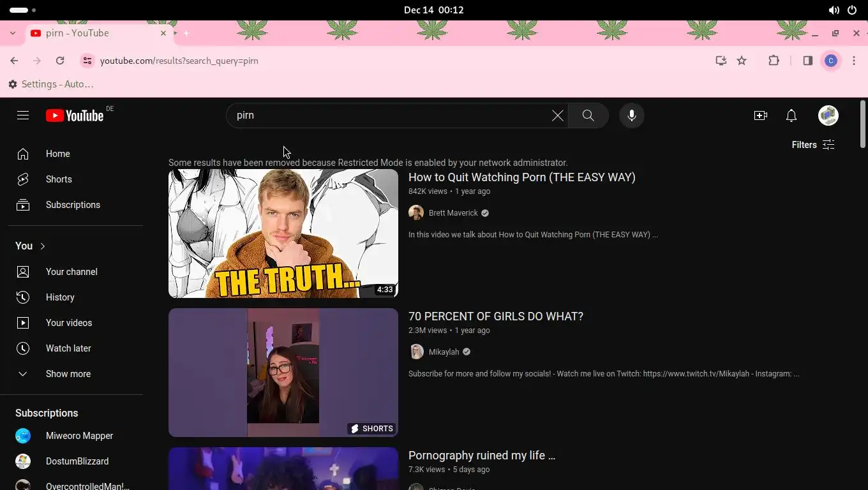Open the Chrome profile C avatar
The height and width of the screenshot is (490, 868).
coord(831,61)
